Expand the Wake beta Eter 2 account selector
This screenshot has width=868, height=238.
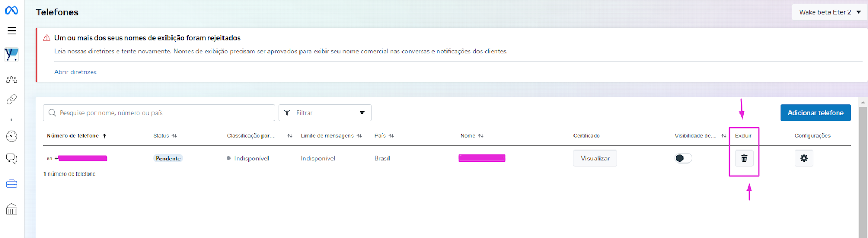point(829,12)
